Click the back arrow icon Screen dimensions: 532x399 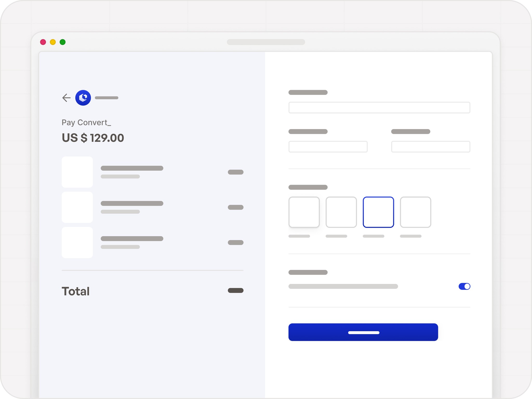pyautogui.click(x=66, y=98)
